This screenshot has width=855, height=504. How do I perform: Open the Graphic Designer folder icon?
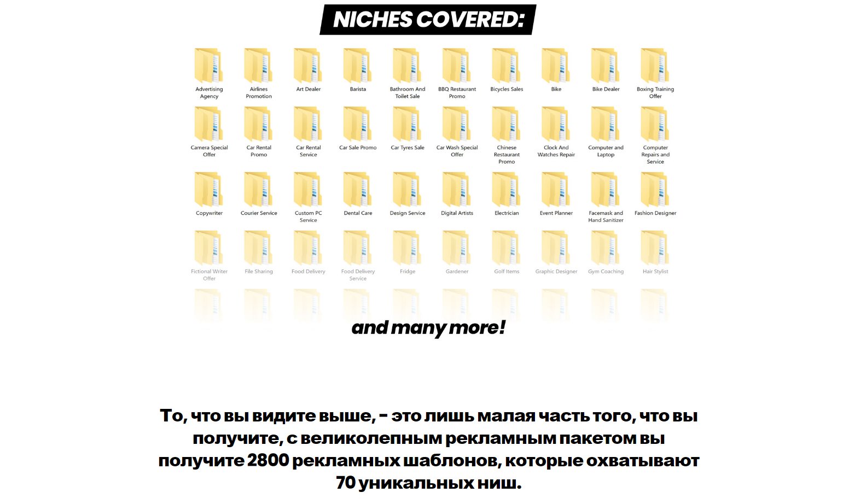pos(556,248)
